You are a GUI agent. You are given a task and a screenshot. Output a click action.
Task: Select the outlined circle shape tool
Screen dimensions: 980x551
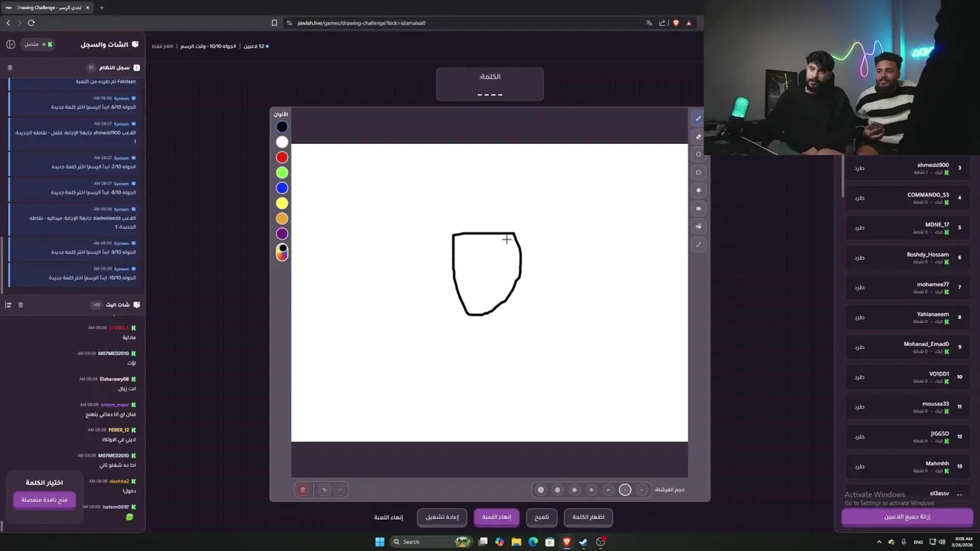point(697,154)
